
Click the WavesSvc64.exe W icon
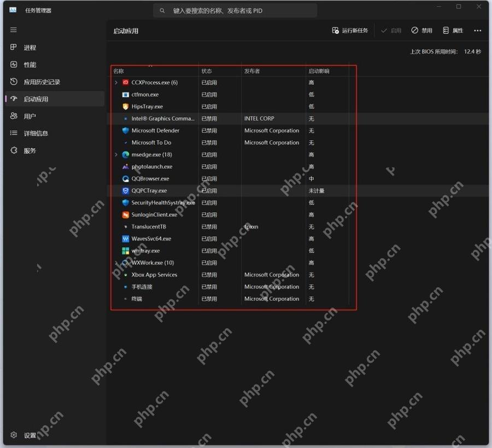pyautogui.click(x=126, y=238)
